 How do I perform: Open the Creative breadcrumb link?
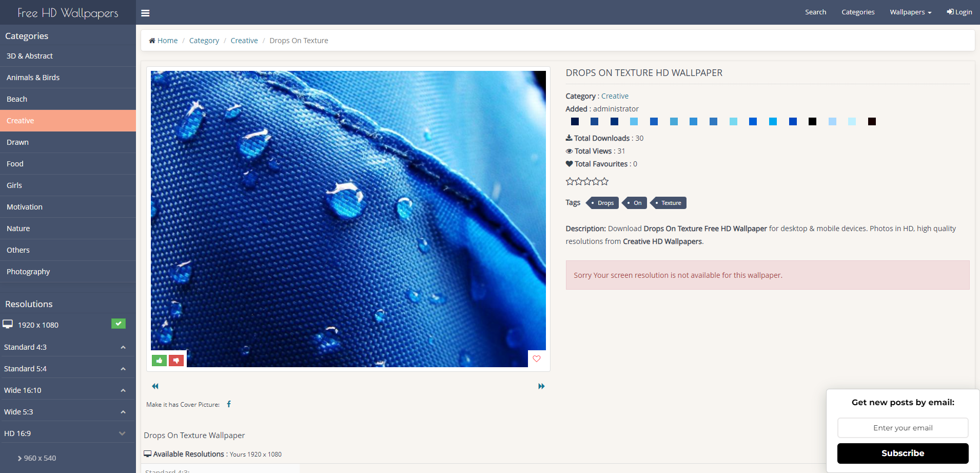[x=244, y=41]
